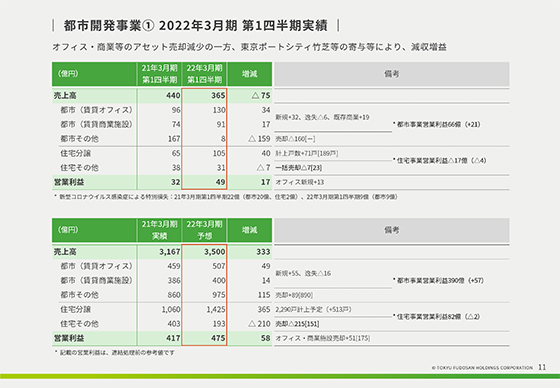
Task: Select value 507 for 賃貸オフィス forecast
Action: pyautogui.click(x=219, y=266)
